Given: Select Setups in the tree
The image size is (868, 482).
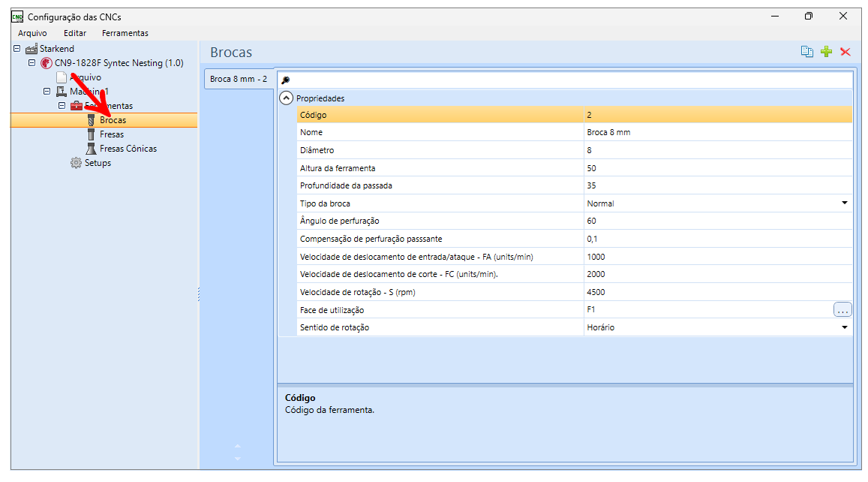Looking at the screenshot, I should click(98, 163).
